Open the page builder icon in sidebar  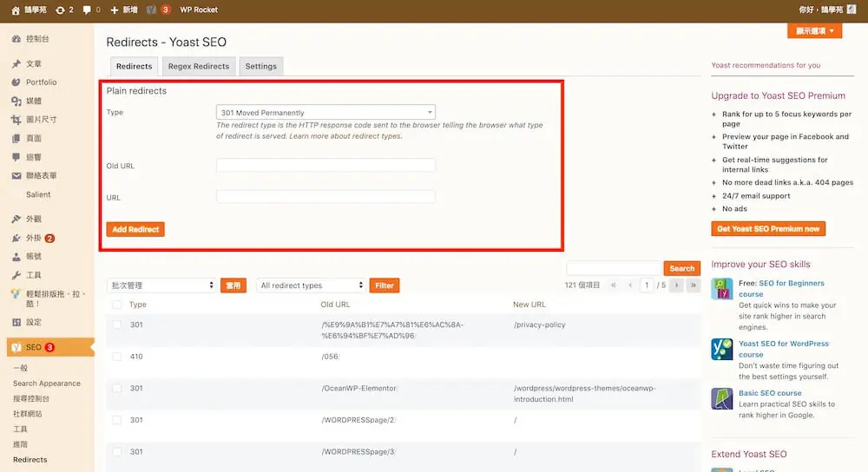click(x=16, y=294)
